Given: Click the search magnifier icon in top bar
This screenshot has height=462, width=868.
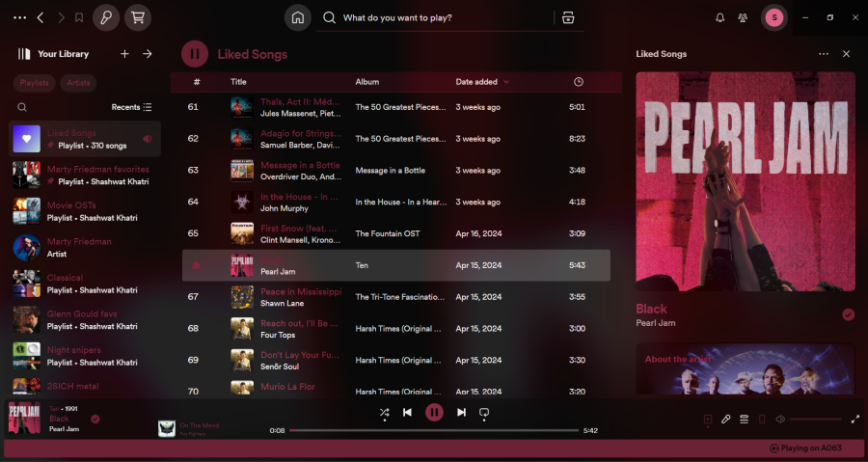Looking at the screenshot, I should (x=330, y=17).
